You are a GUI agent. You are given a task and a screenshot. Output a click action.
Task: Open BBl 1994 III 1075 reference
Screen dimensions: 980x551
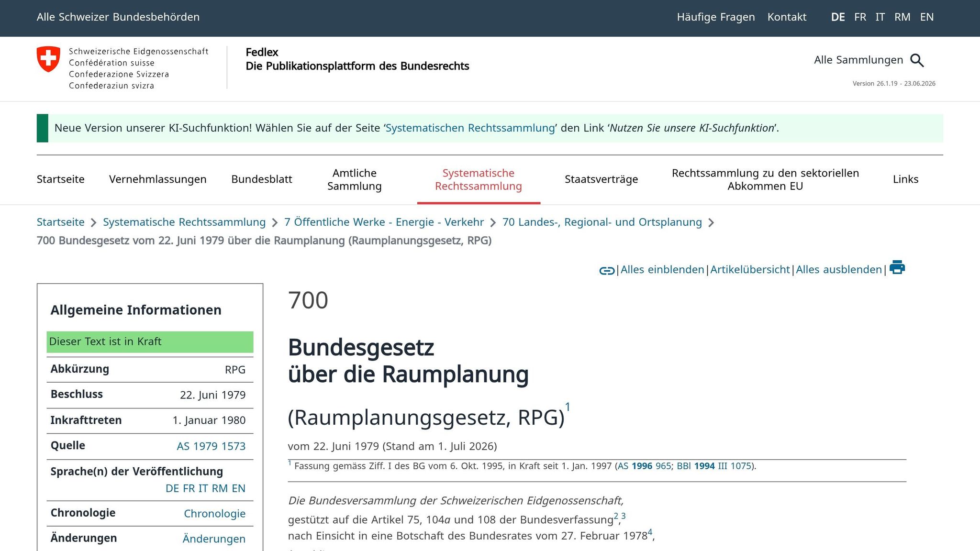pyautogui.click(x=714, y=466)
